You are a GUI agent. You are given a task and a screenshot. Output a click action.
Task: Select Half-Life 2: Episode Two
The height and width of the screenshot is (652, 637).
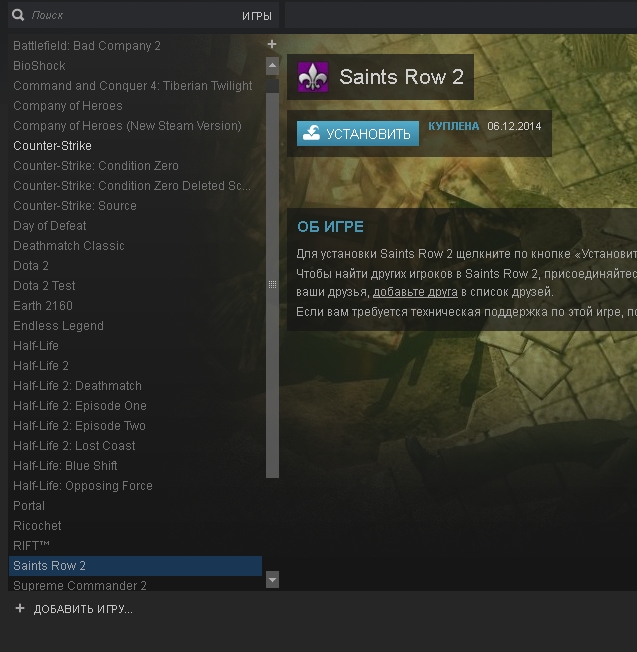pos(135,425)
